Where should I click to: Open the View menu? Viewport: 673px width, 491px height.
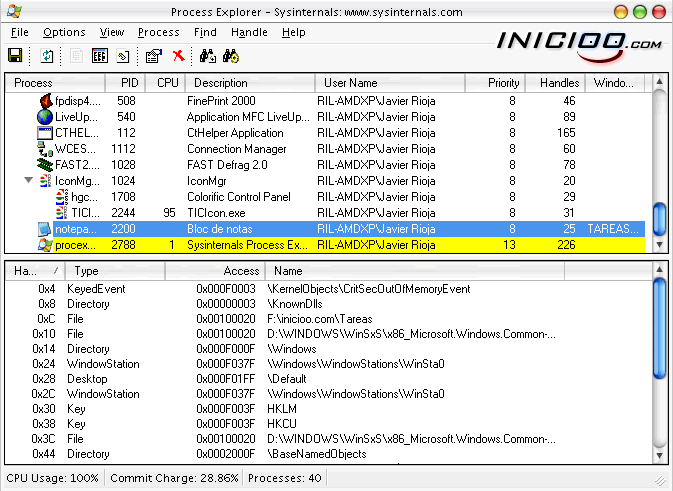(x=112, y=32)
